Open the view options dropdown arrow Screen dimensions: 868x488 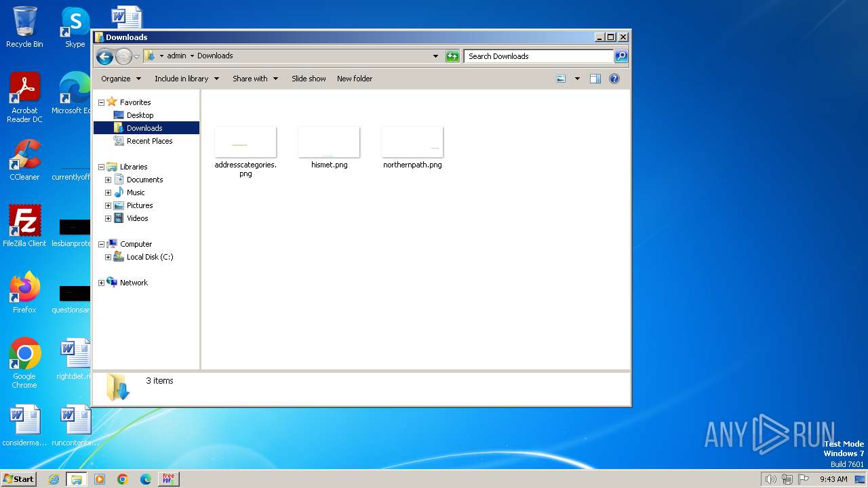[x=577, y=79]
